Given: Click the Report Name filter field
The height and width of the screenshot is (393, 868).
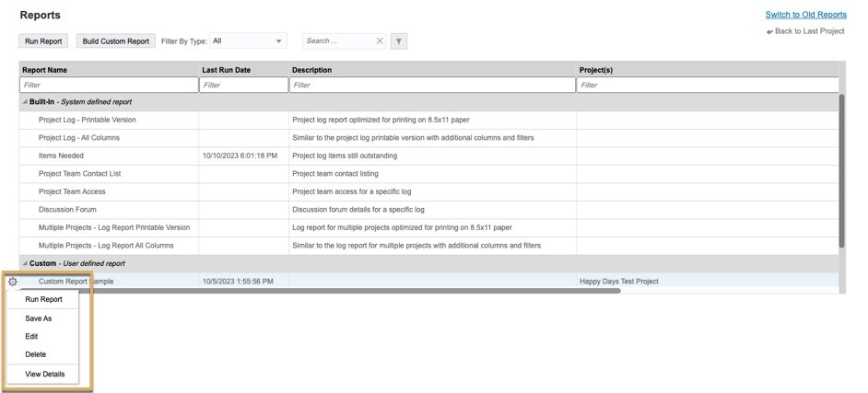Looking at the screenshot, I should pos(109,85).
